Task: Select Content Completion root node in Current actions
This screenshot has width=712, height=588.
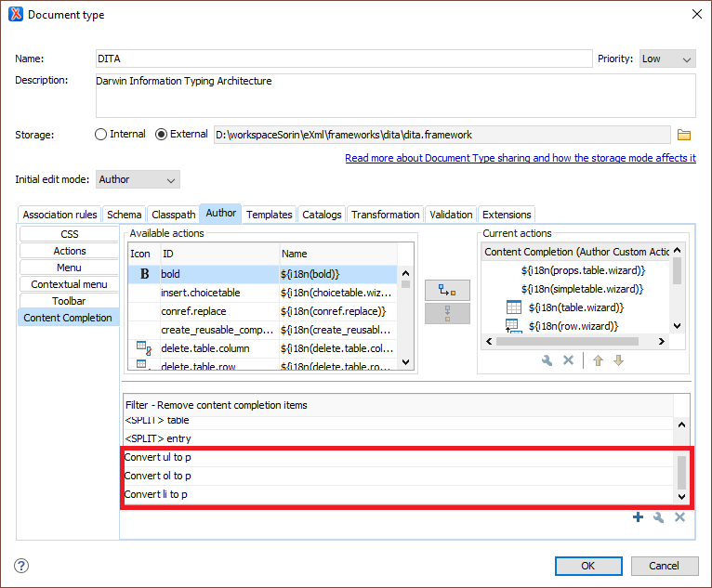Action: click(576, 252)
